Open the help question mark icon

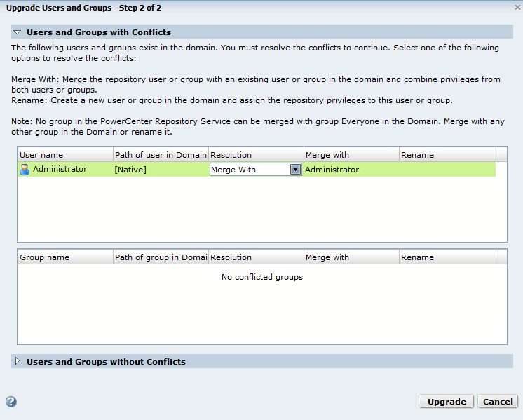(11, 402)
